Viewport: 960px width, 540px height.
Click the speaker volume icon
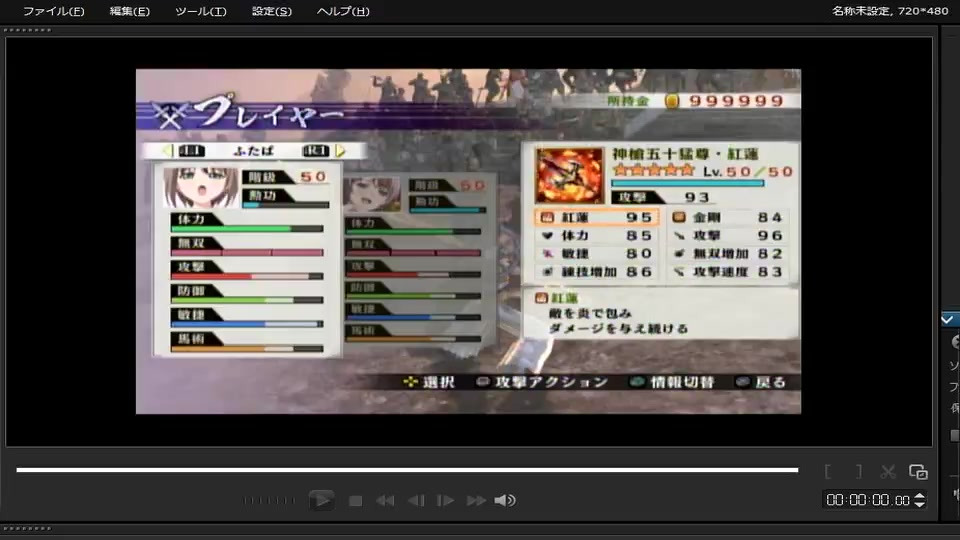(x=505, y=501)
